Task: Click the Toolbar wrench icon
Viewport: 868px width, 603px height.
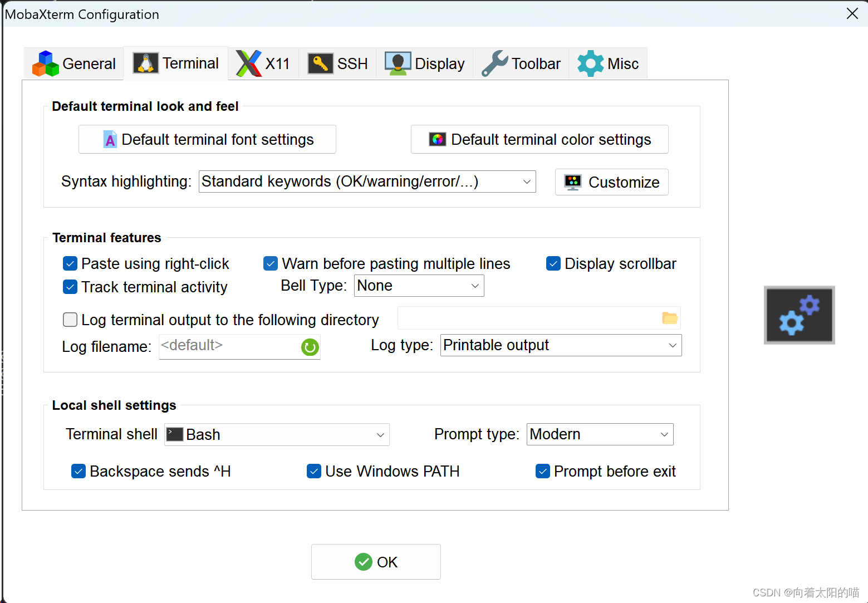Action: (x=495, y=63)
